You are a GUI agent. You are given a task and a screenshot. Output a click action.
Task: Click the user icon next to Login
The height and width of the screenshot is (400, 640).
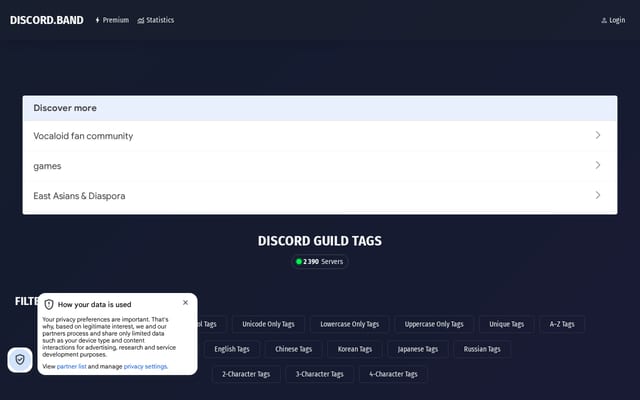click(604, 20)
